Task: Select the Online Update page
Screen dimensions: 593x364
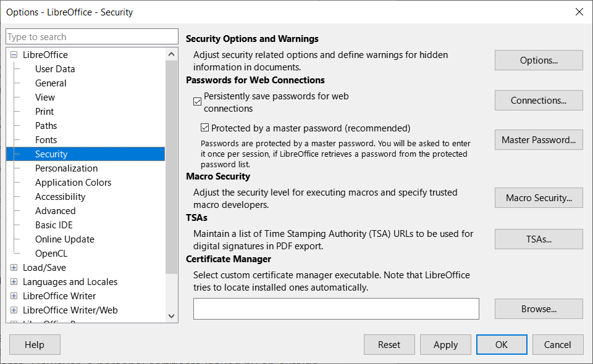Action: pyautogui.click(x=64, y=239)
